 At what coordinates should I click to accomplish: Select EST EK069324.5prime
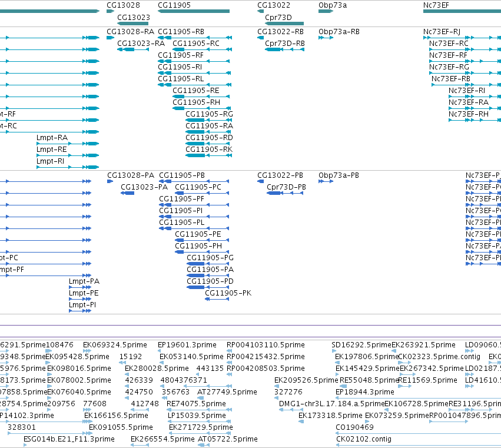115,345
